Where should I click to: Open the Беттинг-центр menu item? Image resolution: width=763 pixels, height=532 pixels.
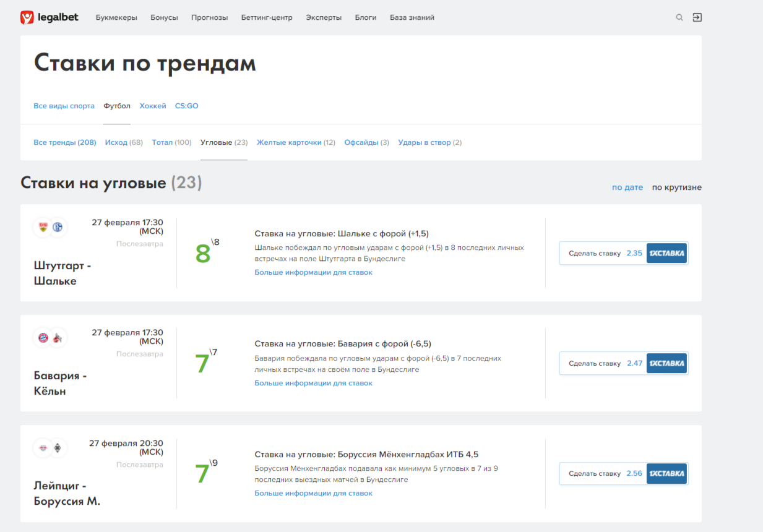point(267,17)
